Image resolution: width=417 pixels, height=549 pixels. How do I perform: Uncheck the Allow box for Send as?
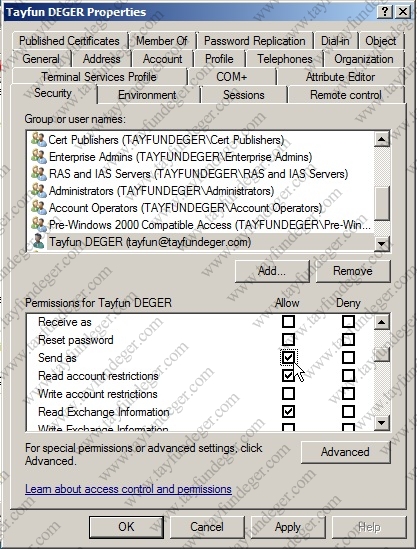pyautogui.click(x=288, y=357)
